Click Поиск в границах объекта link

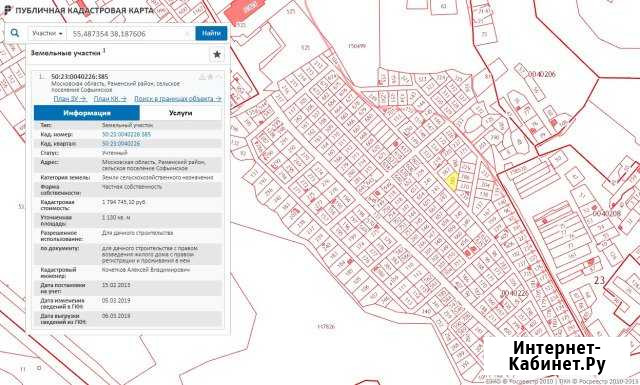click(x=178, y=99)
